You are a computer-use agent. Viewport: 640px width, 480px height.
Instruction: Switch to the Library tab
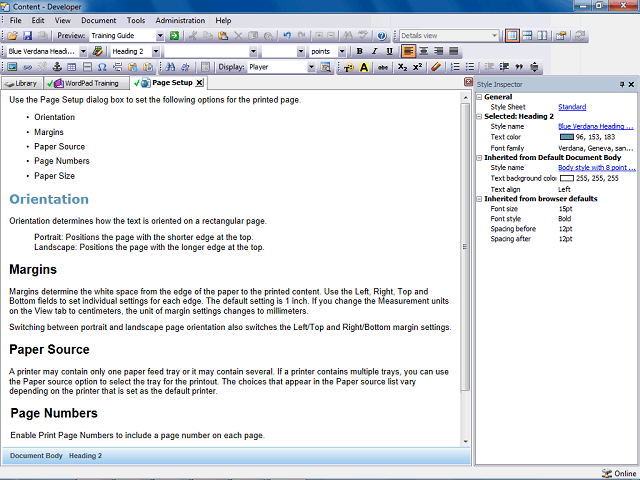[x=22, y=83]
